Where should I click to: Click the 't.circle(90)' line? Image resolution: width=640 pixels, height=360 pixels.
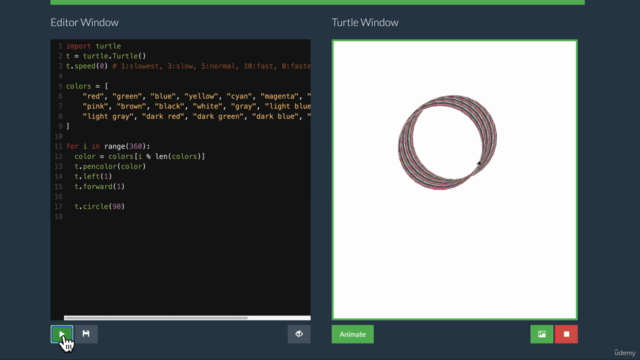100,207
